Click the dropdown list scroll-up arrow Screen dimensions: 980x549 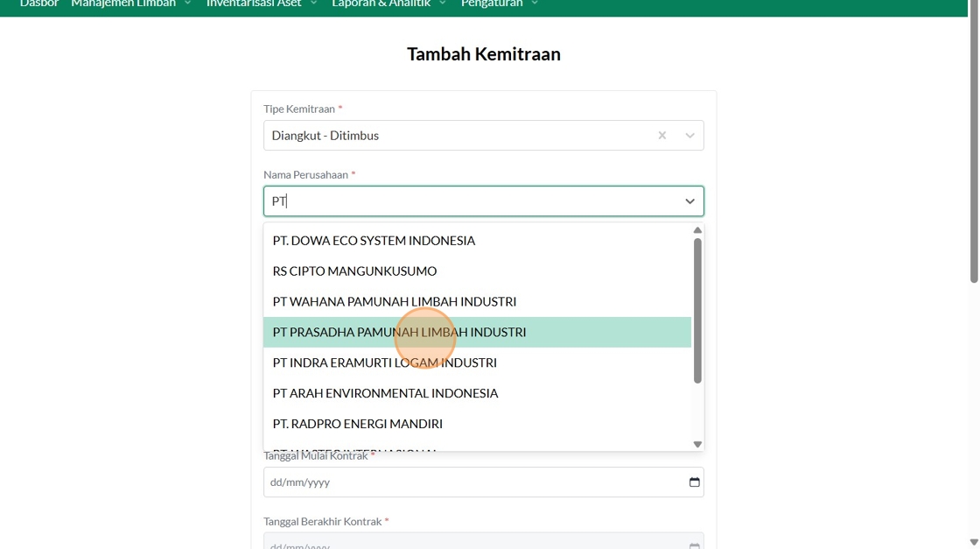697,230
